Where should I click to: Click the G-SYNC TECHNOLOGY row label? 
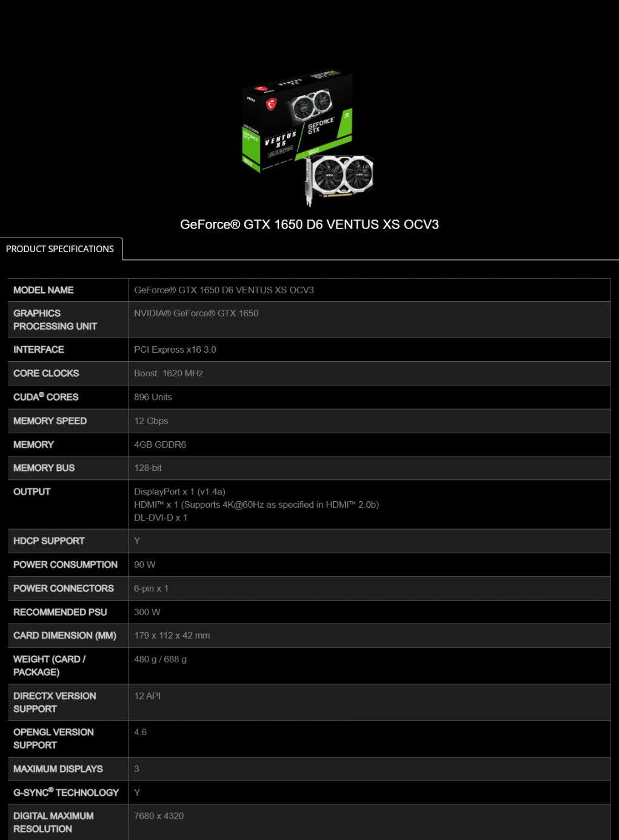coord(66,792)
